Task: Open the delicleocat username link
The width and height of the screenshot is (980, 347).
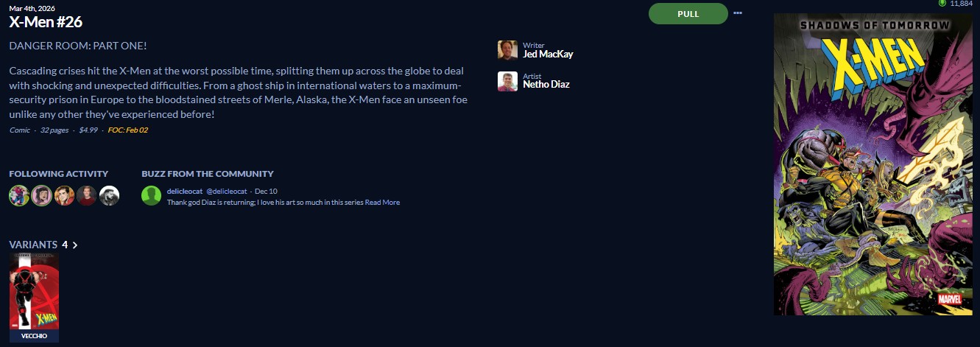Action: [185, 192]
